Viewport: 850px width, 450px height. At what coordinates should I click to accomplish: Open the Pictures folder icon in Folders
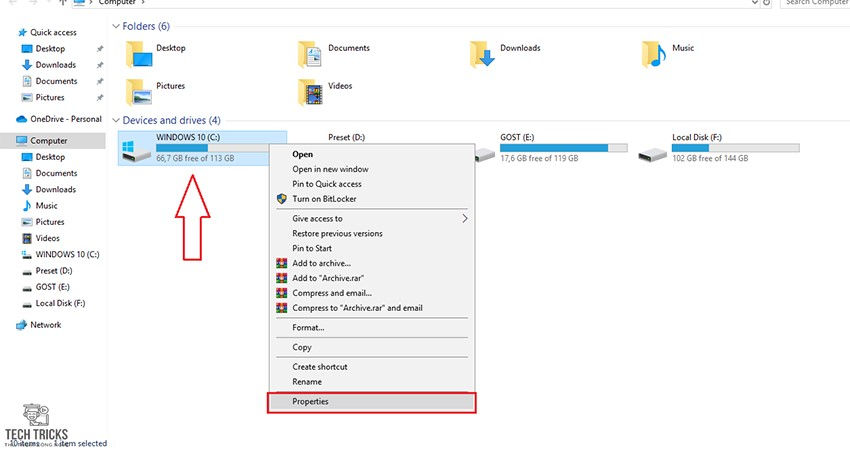139,92
